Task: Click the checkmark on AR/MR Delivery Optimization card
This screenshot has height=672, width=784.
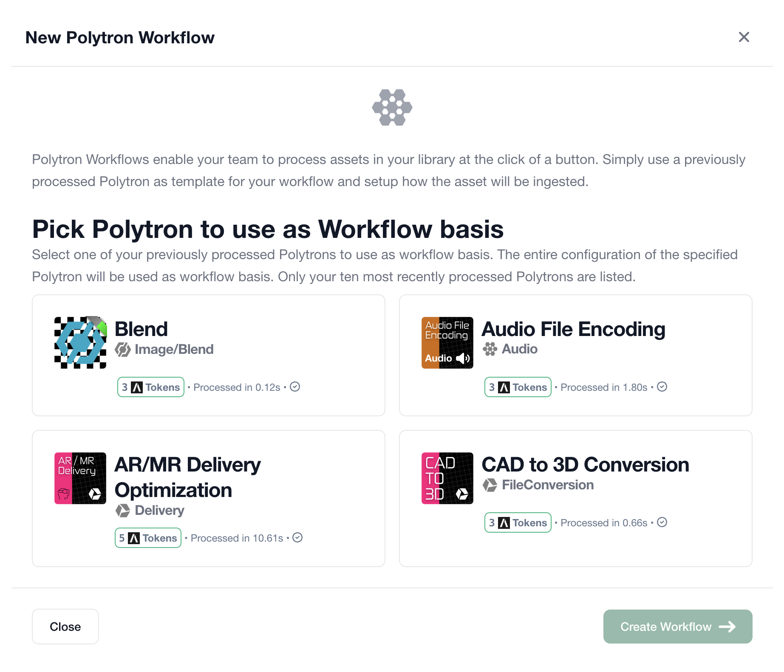Action: coord(298,538)
